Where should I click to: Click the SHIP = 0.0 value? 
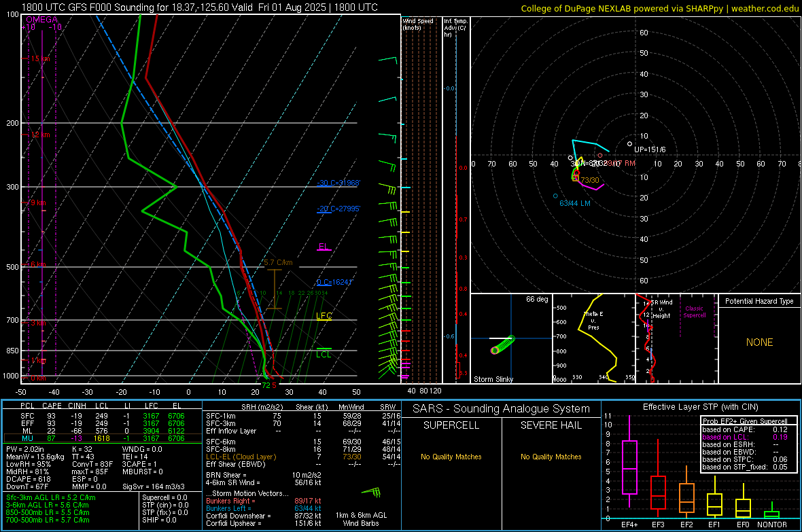click(x=159, y=520)
